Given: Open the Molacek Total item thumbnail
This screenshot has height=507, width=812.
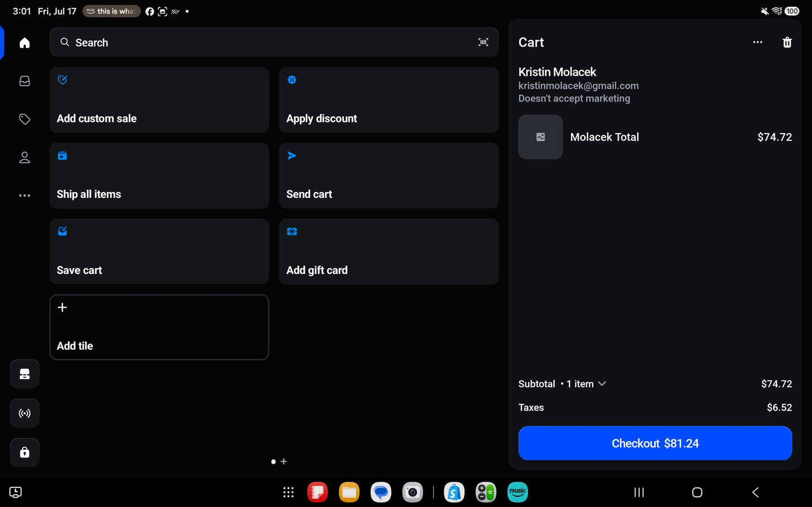Looking at the screenshot, I should pos(541,137).
